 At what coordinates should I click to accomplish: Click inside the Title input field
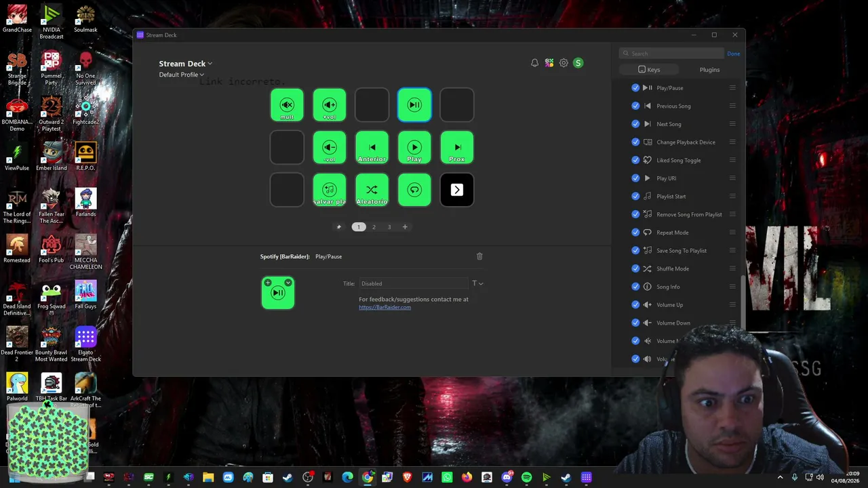tap(414, 283)
